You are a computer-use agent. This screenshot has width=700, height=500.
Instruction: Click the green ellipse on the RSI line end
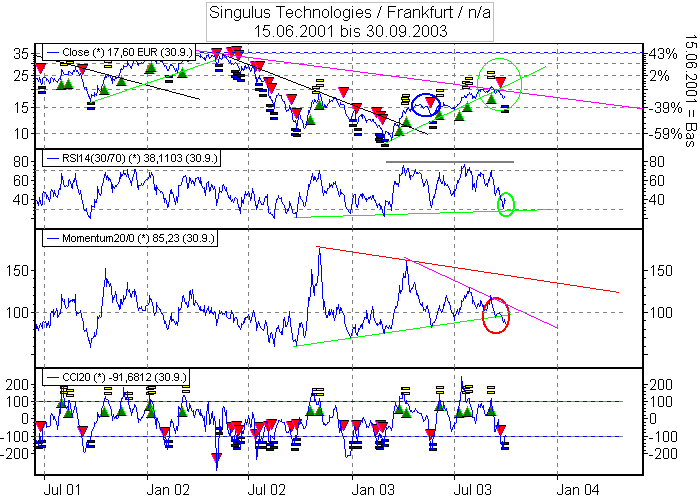pyautogui.click(x=506, y=204)
